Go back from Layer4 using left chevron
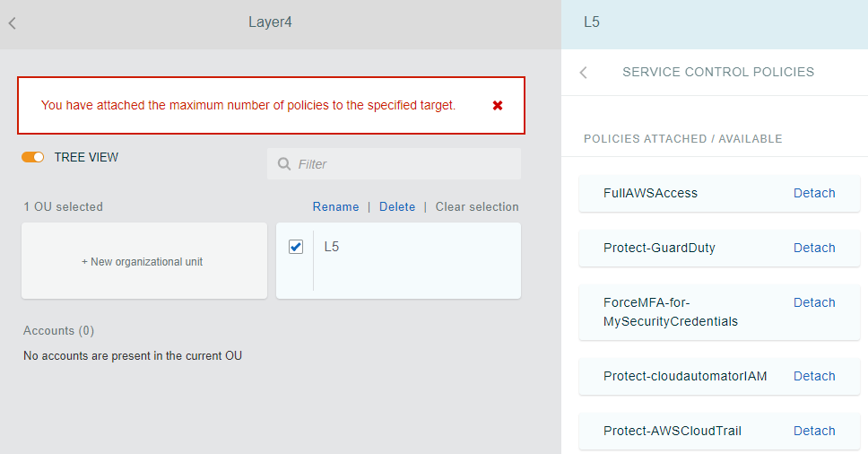Screen dimensions: 868x454 (13, 23)
